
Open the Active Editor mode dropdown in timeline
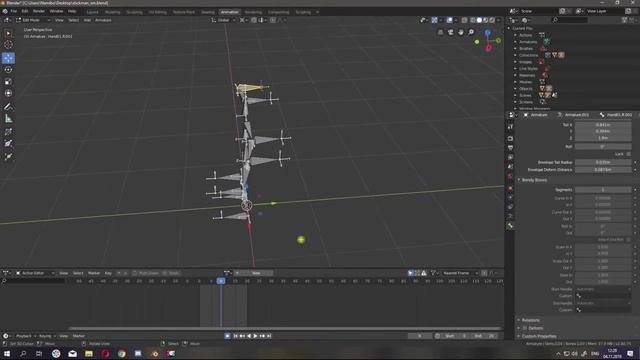click(35, 273)
